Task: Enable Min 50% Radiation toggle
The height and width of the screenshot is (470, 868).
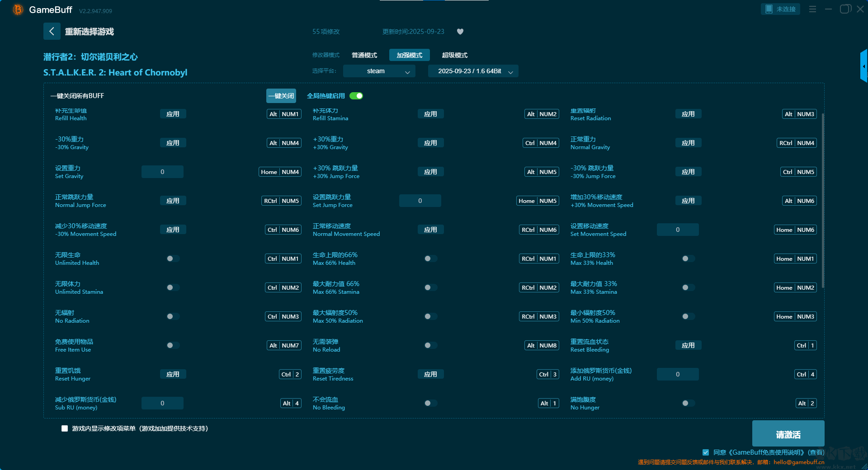Action: click(x=688, y=316)
